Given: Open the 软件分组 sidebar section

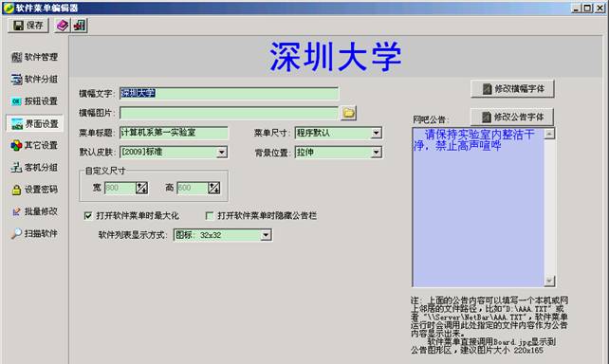Looking at the screenshot, I should click(34, 80).
